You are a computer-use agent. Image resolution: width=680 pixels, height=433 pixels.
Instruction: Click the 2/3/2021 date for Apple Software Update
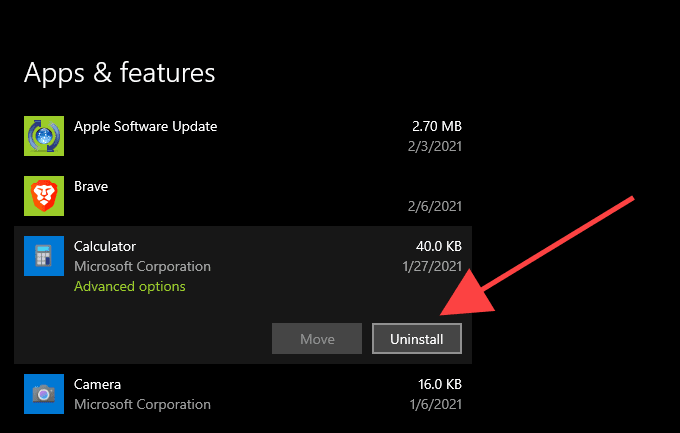click(x=436, y=146)
